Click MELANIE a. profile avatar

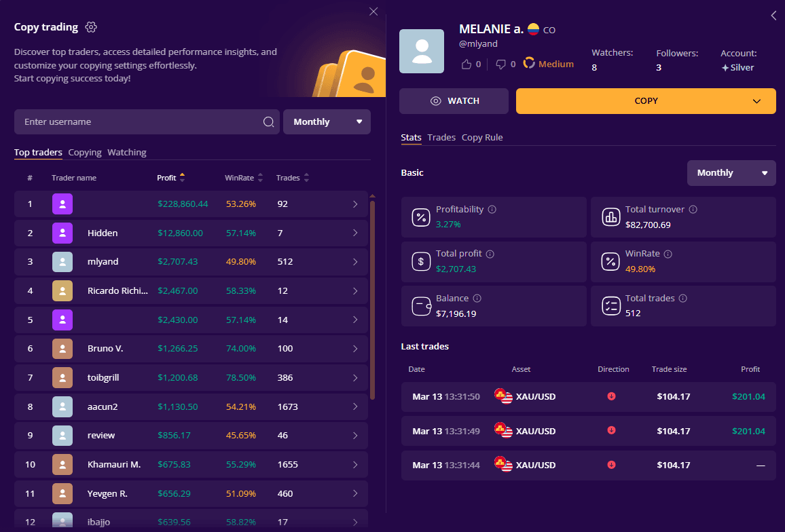pyautogui.click(x=422, y=51)
